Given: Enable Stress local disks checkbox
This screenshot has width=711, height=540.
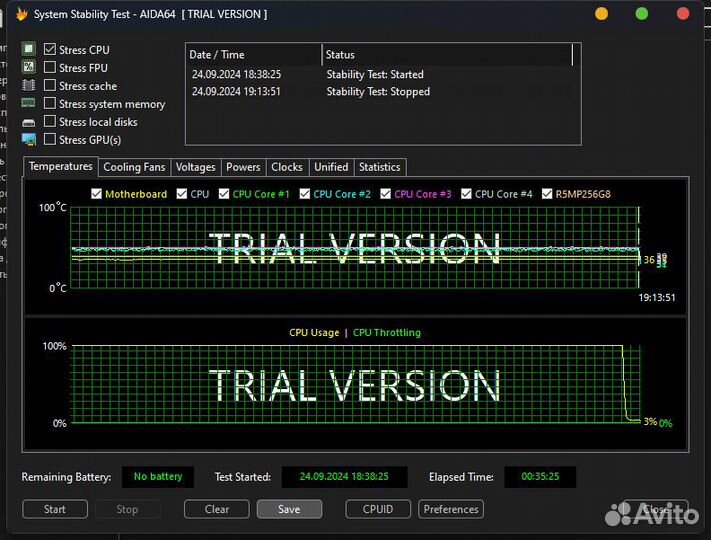Looking at the screenshot, I should click(50, 121).
